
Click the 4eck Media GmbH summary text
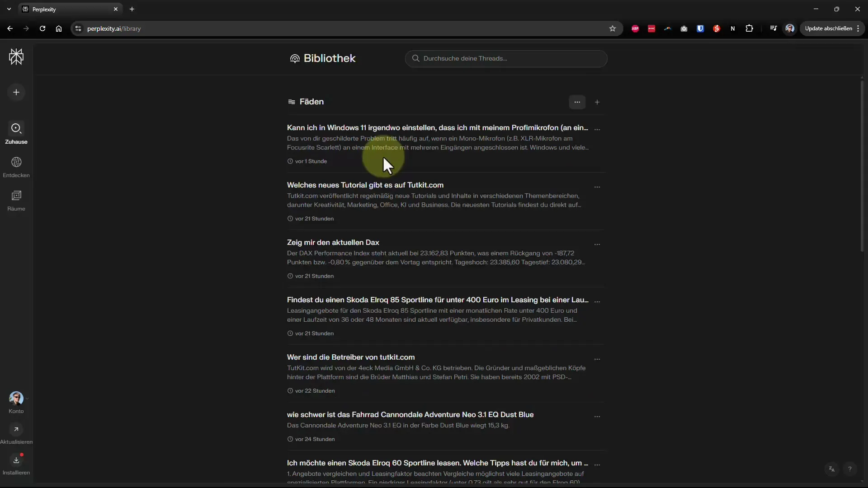[x=437, y=373]
